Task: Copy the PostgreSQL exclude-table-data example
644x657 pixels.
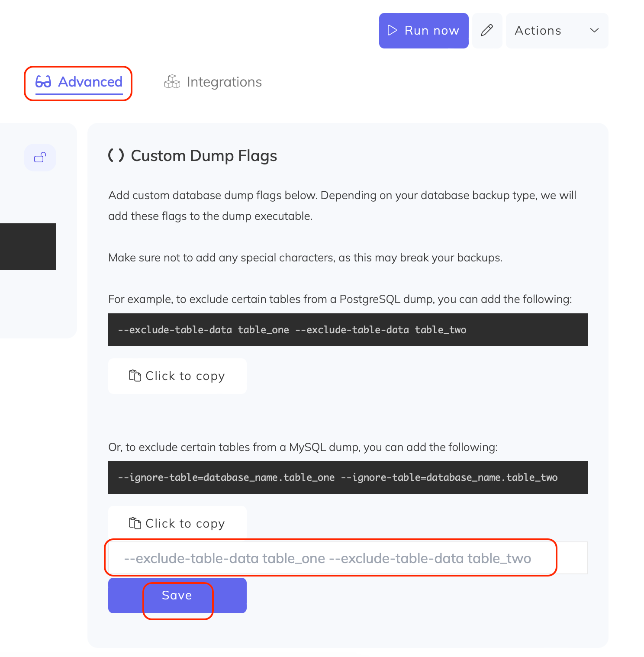Action: point(177,376)
